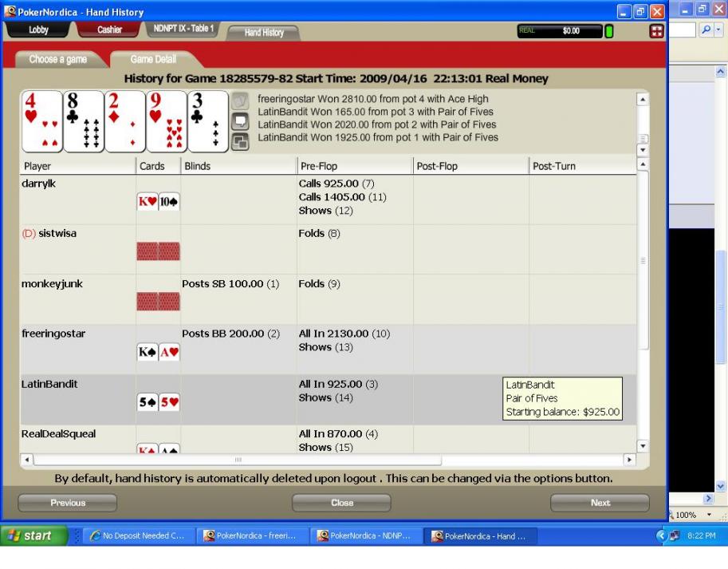Screen dimensions: 728x569
Task: Click the Cards column header
Action: 158,166
